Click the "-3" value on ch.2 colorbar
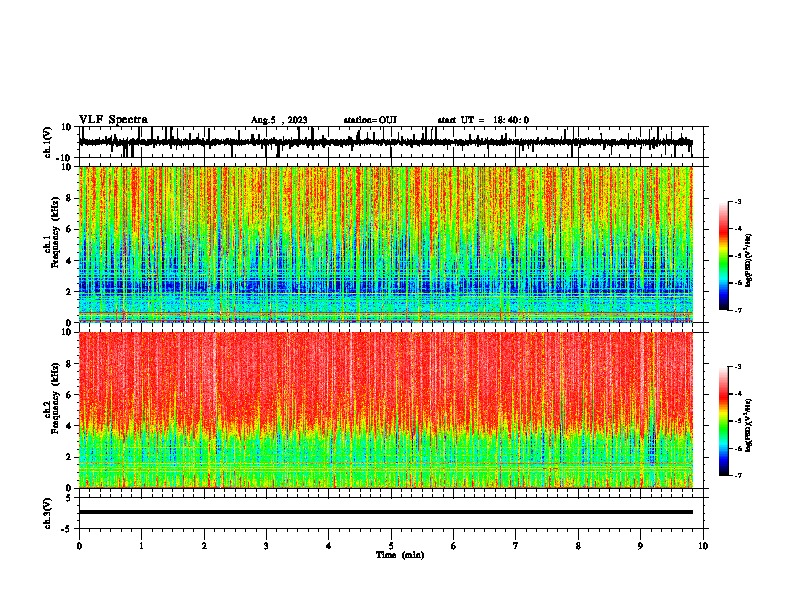The image size is (792, 612). [x=737, y=367]
